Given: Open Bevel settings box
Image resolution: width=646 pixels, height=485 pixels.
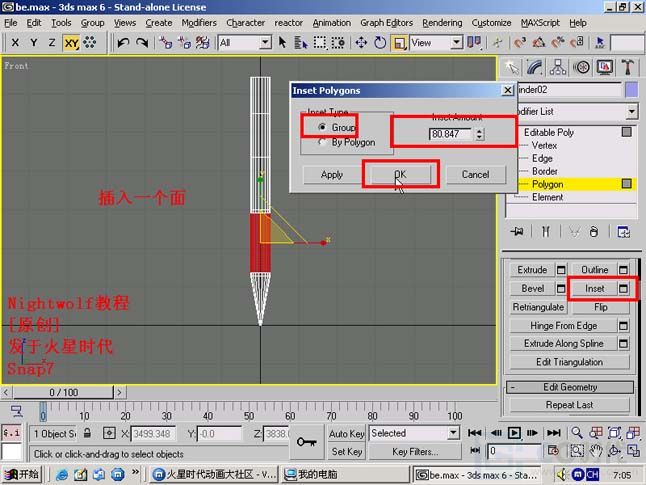Looking at the screenshot, I should click(561, 288).
